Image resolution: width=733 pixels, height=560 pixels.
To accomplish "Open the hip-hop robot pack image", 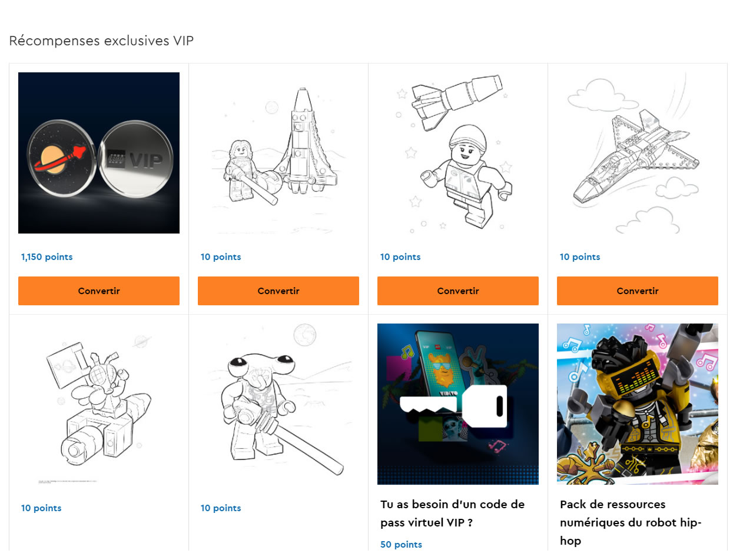I will click(638, 404).
